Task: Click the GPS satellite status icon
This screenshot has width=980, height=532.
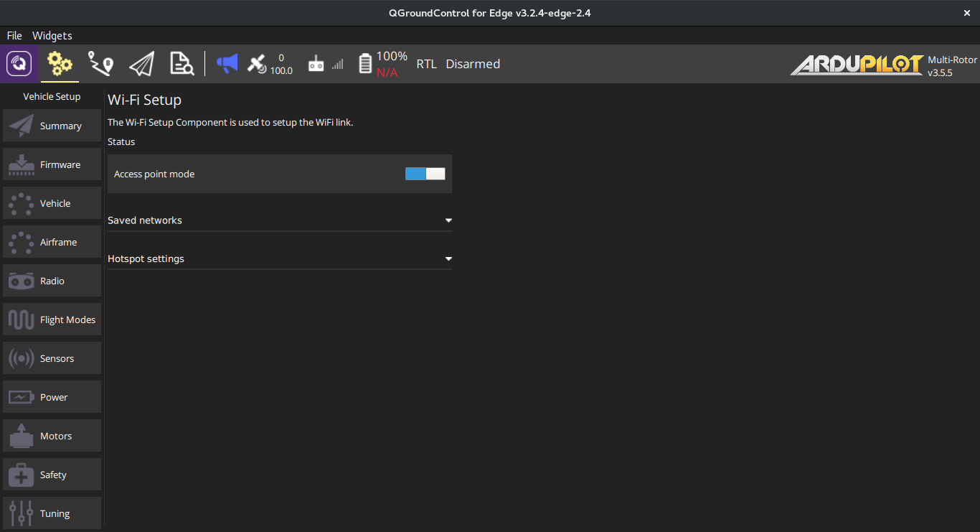Action: point(257,64)
